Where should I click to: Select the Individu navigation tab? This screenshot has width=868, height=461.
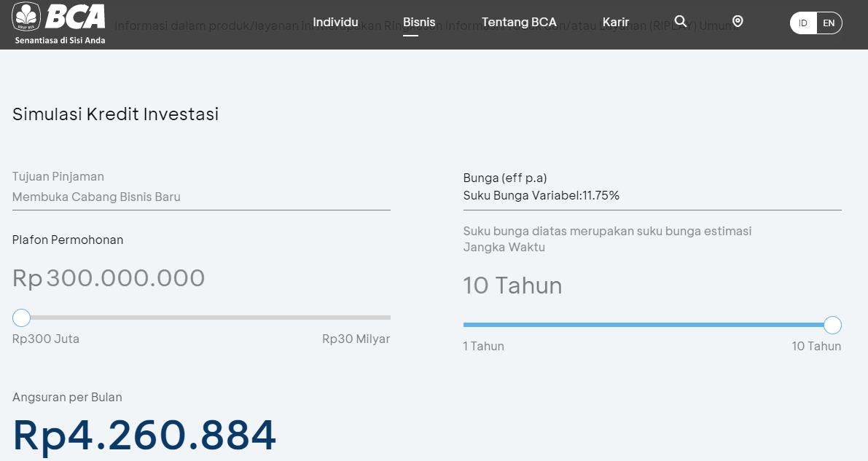[x=336, y=22]
